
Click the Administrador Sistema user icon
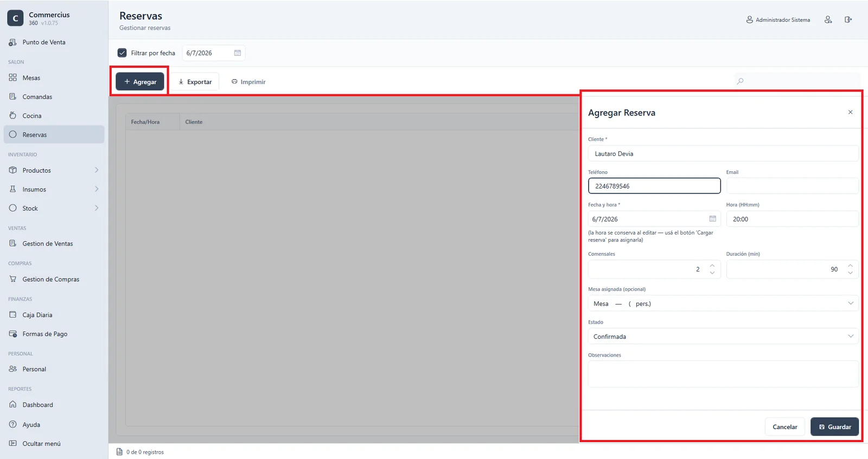point(750,20)
